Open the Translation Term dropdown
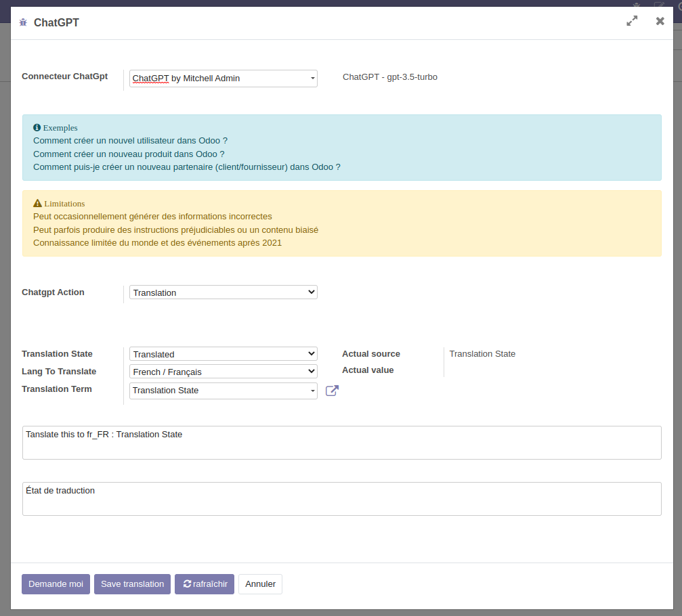Image resolution: width=682 pixels, height=616 pixels. click(x=223, y=391)
